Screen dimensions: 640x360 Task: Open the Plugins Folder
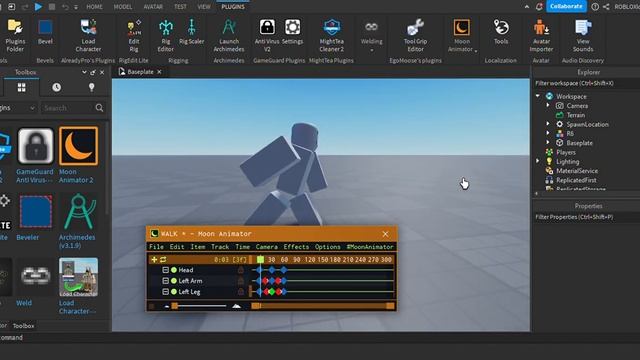tap(15, 35)
